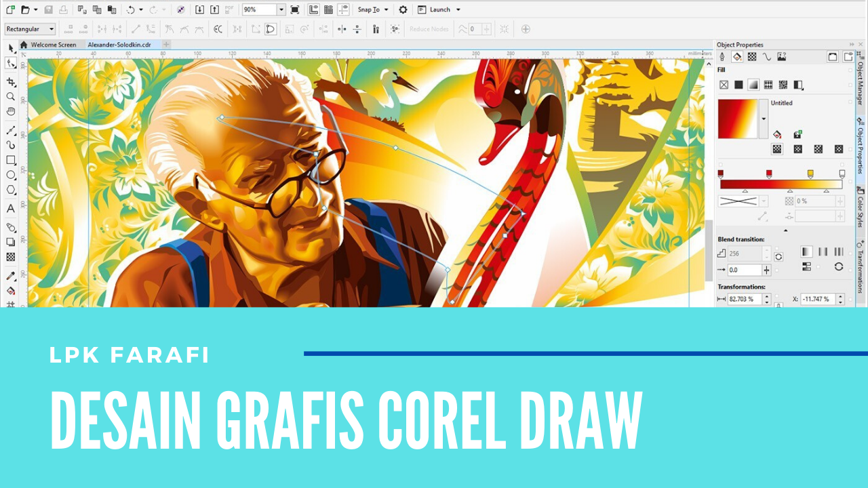Click the dark red gradient node
The width and height of the screenshot is (868, 488).
(720, 174)
